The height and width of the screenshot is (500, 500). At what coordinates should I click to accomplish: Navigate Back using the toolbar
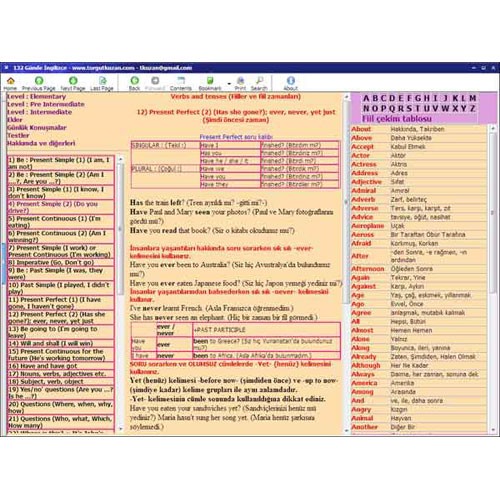coord(135,81)
